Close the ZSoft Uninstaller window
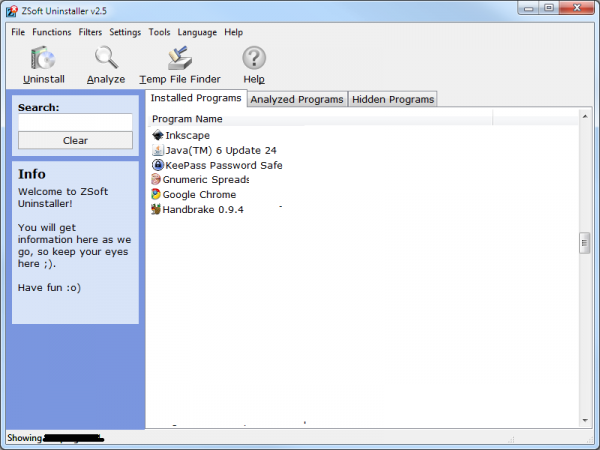The image size is (600, 450). [577, 8]
